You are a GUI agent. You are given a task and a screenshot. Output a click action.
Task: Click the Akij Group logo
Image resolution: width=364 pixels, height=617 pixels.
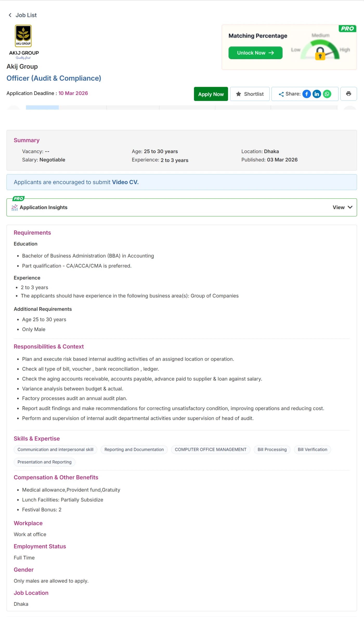pyautogui.click(x=24, y=42)
